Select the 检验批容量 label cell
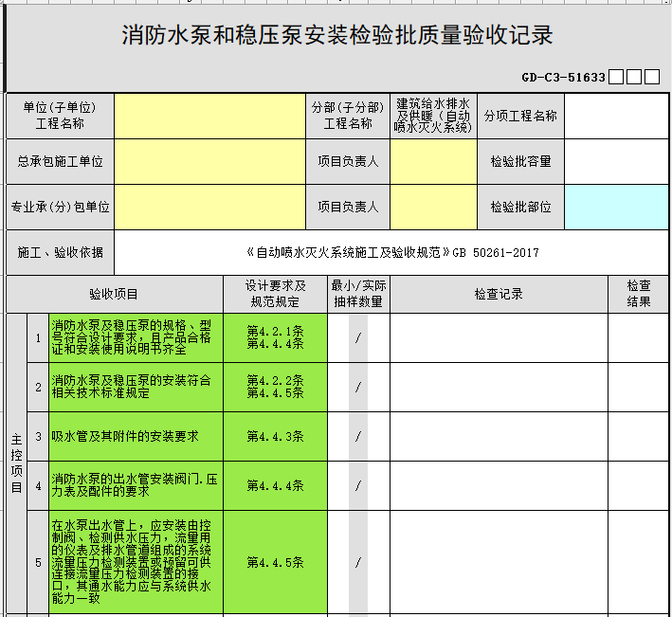672x617 pixels. click(x=520, y=161)
